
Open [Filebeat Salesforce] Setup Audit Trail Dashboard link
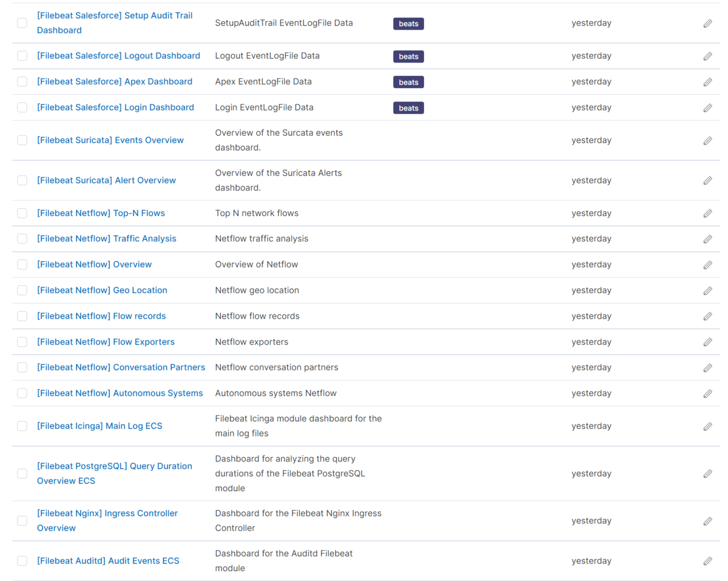click(115, 23)
